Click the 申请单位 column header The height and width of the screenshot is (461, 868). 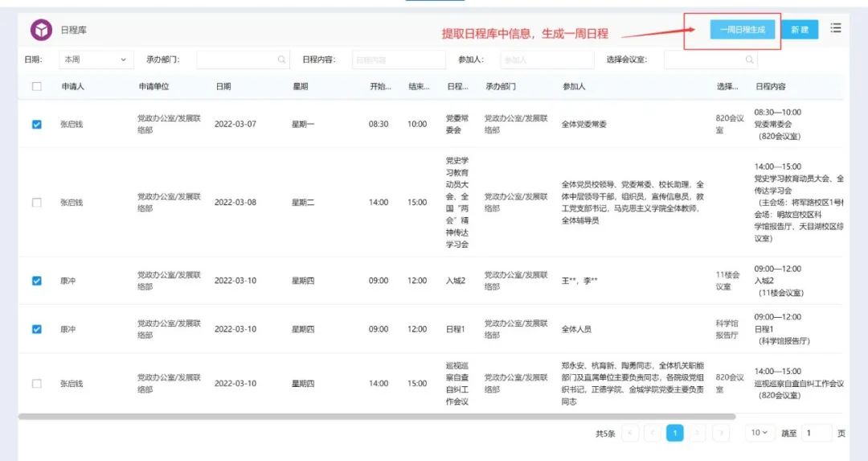[x=154, y=86]
